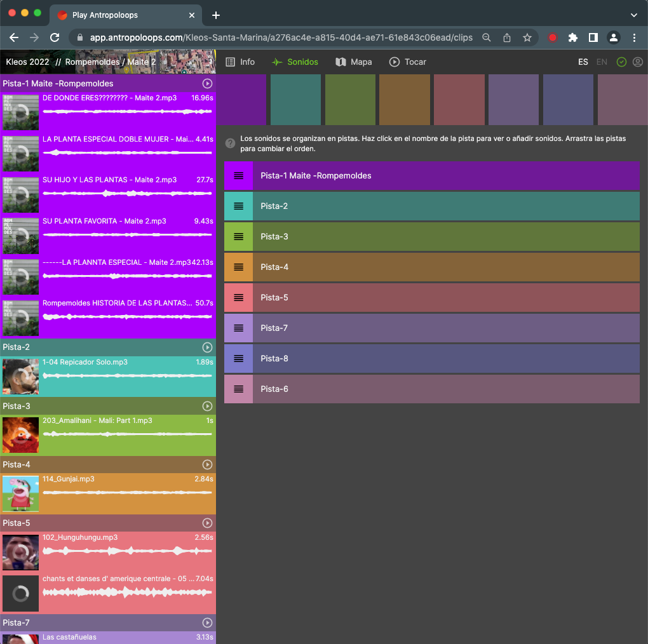Screen dimensions: 648x644
Task: Open the Chrome tab search chevron
Action: pyautogui.click(x=633, y=15)
